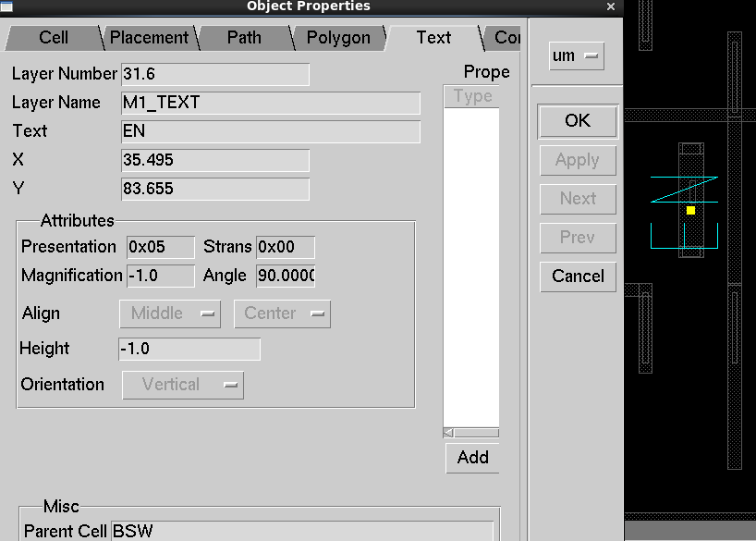
Task: Click Add under the properties list
Action: [472, 458]
